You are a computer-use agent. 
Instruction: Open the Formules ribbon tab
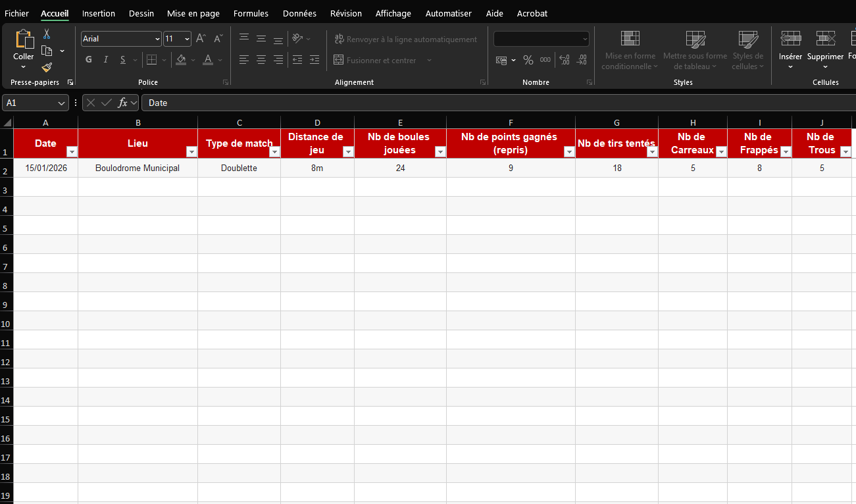pos(251,13)
